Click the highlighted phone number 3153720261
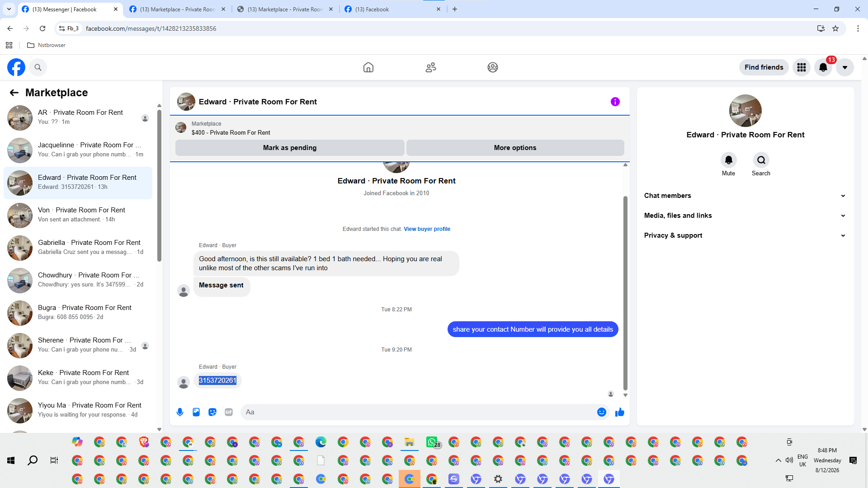868x488 pixels. pos(217,380)
